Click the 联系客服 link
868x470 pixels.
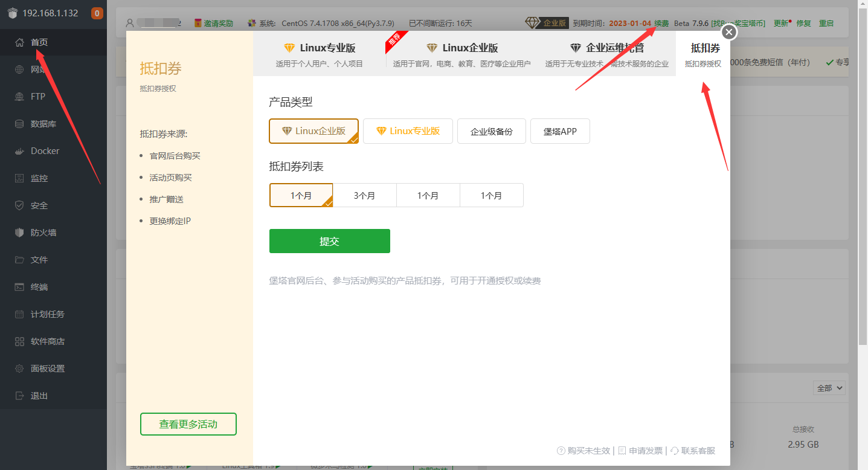click(698, 451)
